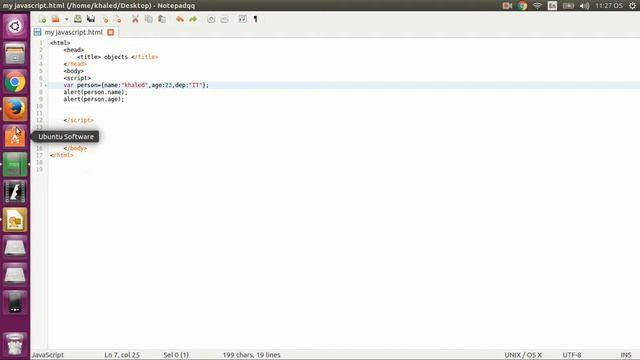Viewport: 640px width, 360px height.
Task: Paste clipboard using the toolbar icon
Action: [162, 19]
